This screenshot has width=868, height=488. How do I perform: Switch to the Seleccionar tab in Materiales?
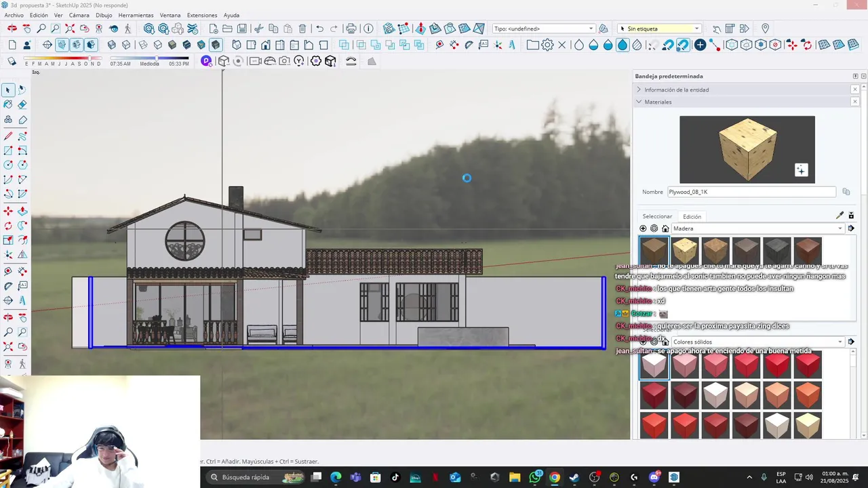point(657,216)
